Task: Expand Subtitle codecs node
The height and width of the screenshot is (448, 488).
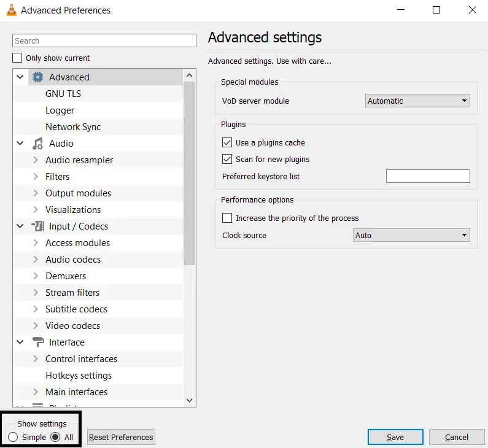Action: click(36, 309)
